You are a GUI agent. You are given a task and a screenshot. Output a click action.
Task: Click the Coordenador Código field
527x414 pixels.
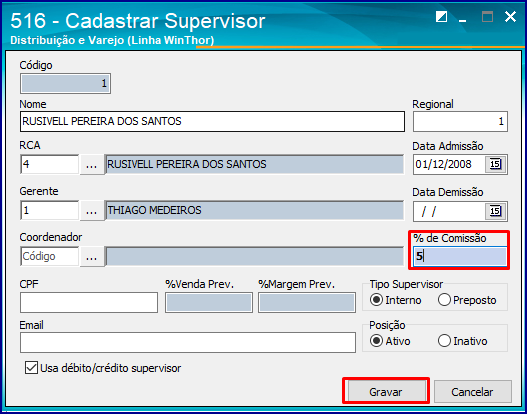coord(49,257)
